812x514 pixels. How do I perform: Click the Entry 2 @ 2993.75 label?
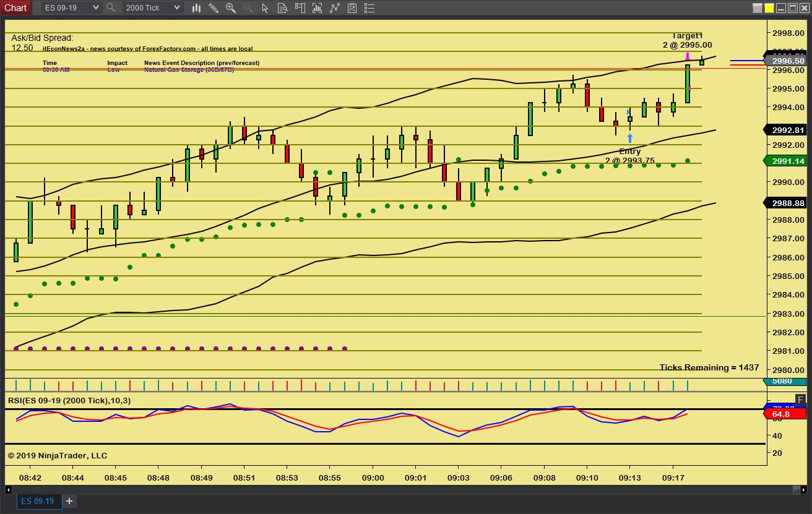(630, 156)
